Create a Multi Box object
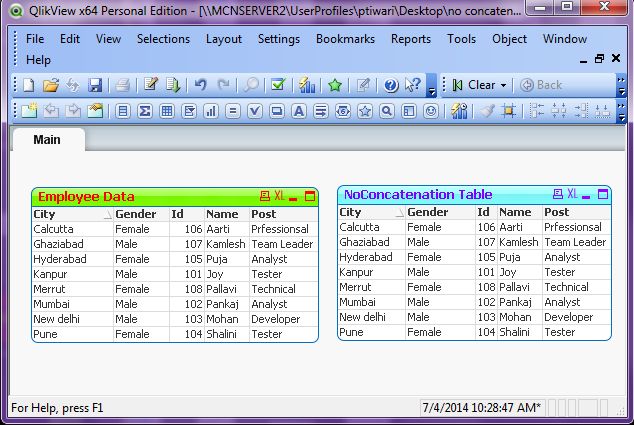The width and height of the screenshot is (634, 425). coord(189,111)
